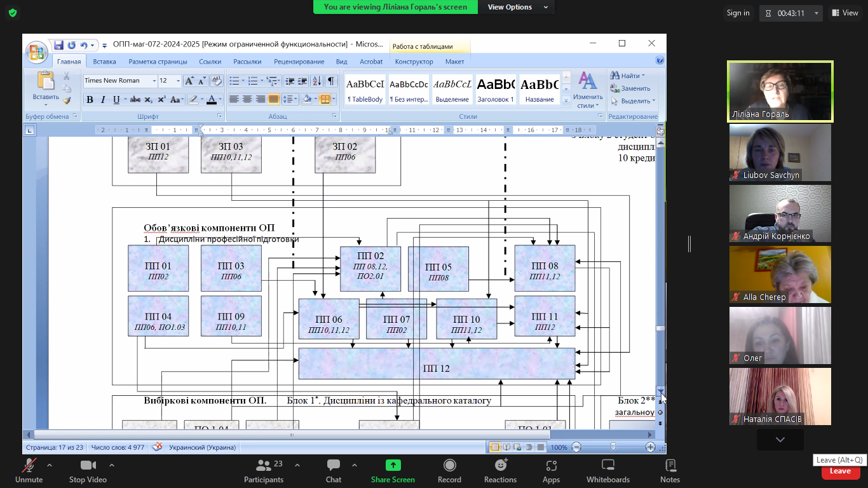
Task: Click the italic formatting icon
Action: click(103, 100)
